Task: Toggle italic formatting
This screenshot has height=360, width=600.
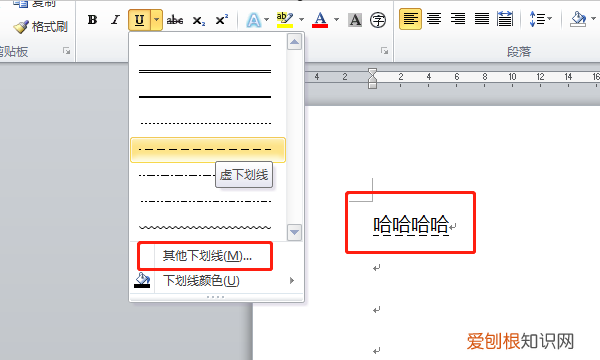Action: 115,20
